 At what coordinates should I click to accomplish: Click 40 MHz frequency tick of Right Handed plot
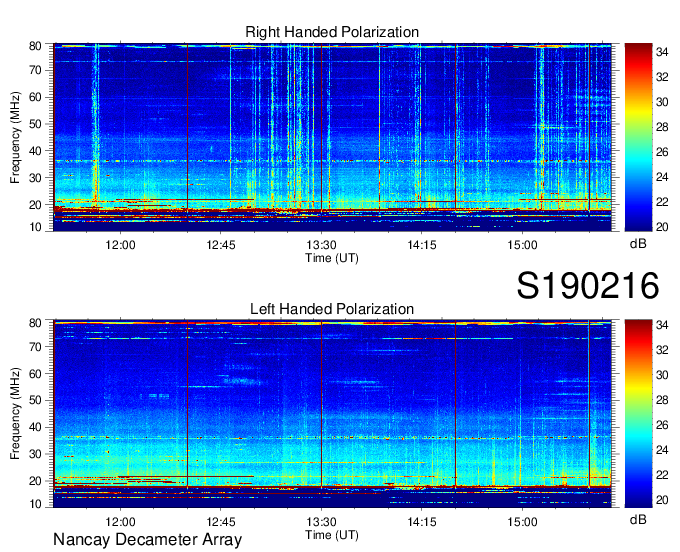[35, 151]
